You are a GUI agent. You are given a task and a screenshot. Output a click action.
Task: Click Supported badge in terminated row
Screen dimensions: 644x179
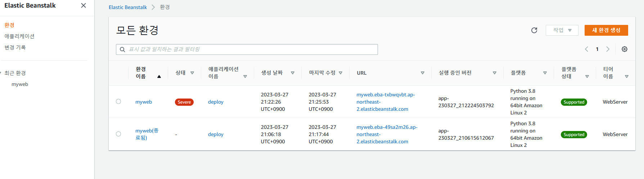pyautogui.click(x=574, y=135)
